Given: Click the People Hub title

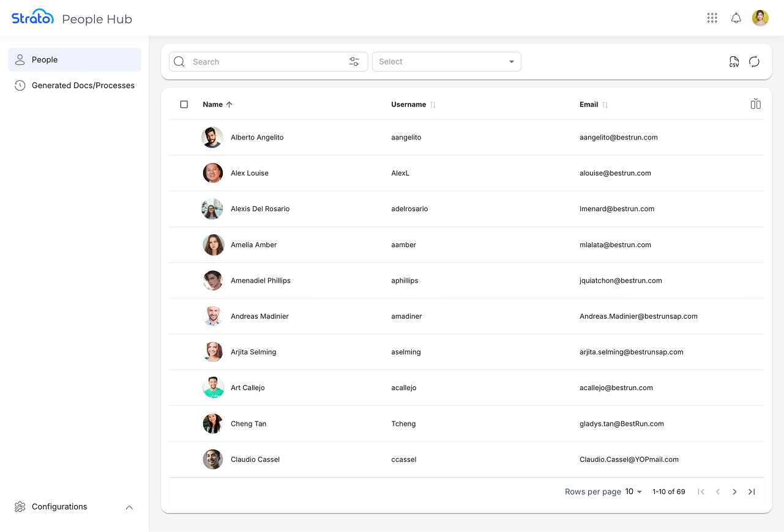Looking at the screenshot, I should click(x=97, y=19).
